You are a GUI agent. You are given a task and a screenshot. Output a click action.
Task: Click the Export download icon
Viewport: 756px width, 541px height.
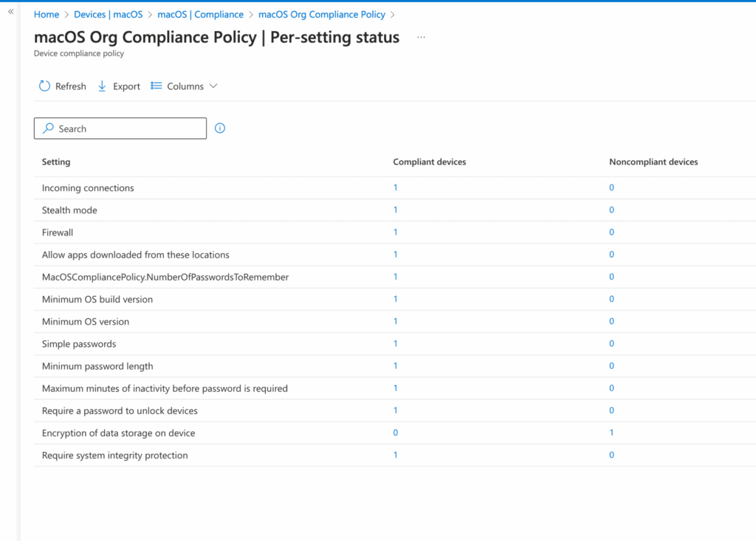[101, 86]
